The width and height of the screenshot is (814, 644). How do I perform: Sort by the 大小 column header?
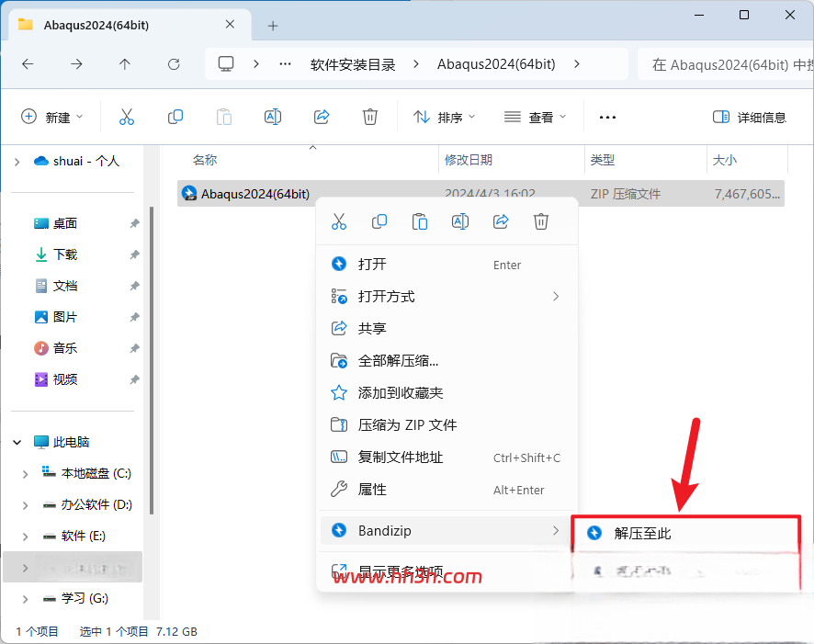click(748, 160)
